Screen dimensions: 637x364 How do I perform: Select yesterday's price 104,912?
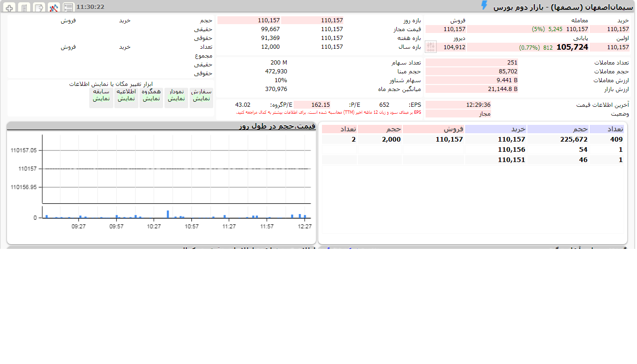pos(454,47)
